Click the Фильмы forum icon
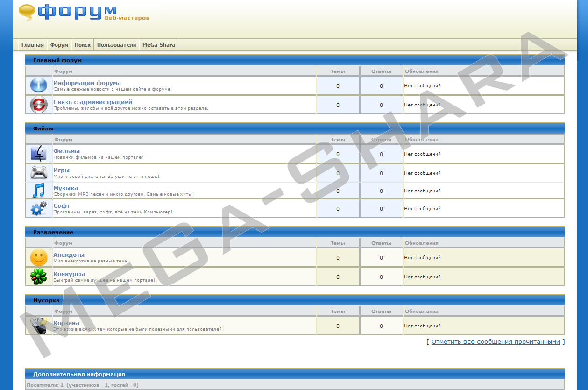Image resolution: width=588 pixels, height=390 pixels. click(39, 154)
